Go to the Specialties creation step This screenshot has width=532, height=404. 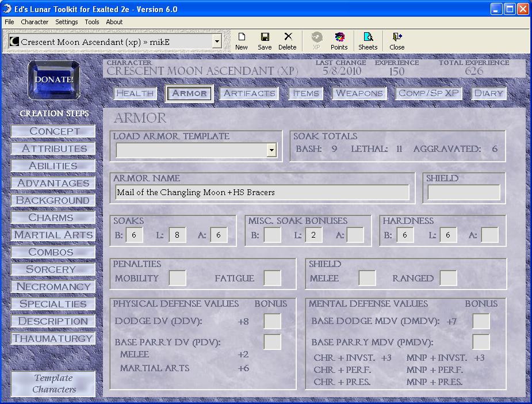pyautogui.click(x=53, y=304)
